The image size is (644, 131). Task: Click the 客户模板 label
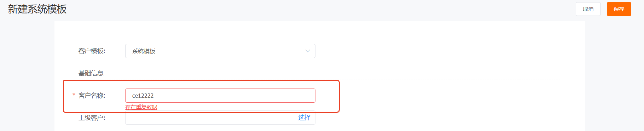(x=92, y=51)
